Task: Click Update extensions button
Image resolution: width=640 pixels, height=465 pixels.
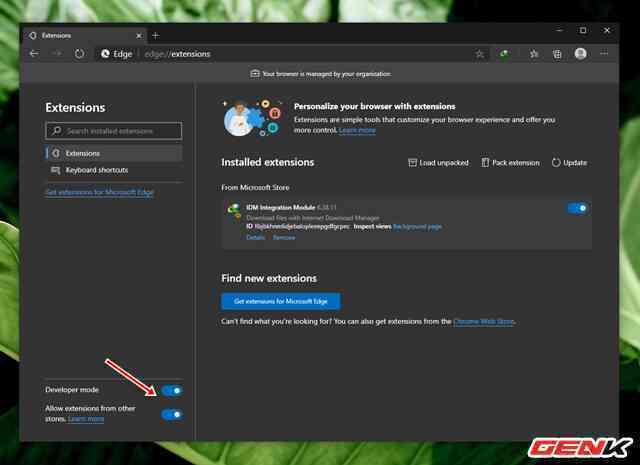Action: [569, 162]
